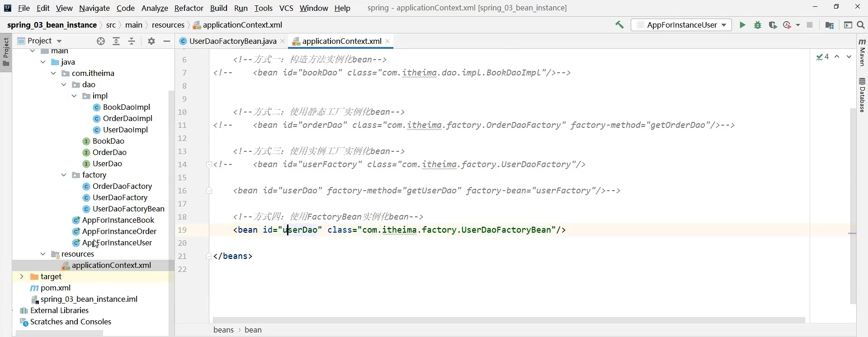Screen dimensions: 868x337
Task: Click the Search Everywhere magnifier icon
Action: [861, 25]
